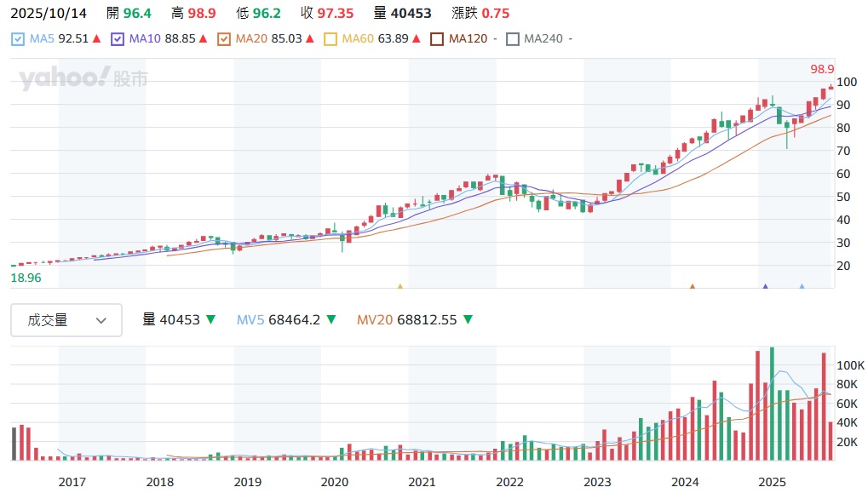Image resolution: width=868 pixels, height=493 pixels.
Task: Toggle the MA10 moving average checkbox
Action: point(118,39)
